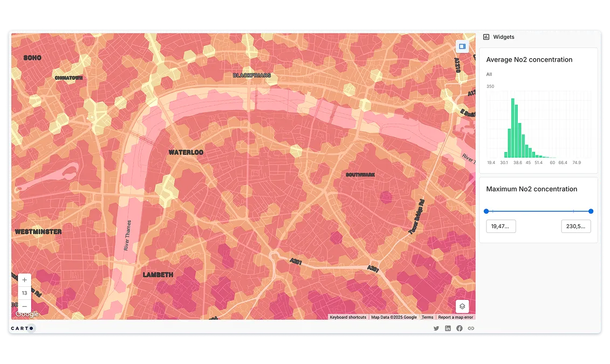Click the right Maximum No2 slider handle
The width and height of the screenshot is (610, 364).
[x=591, y=211]
